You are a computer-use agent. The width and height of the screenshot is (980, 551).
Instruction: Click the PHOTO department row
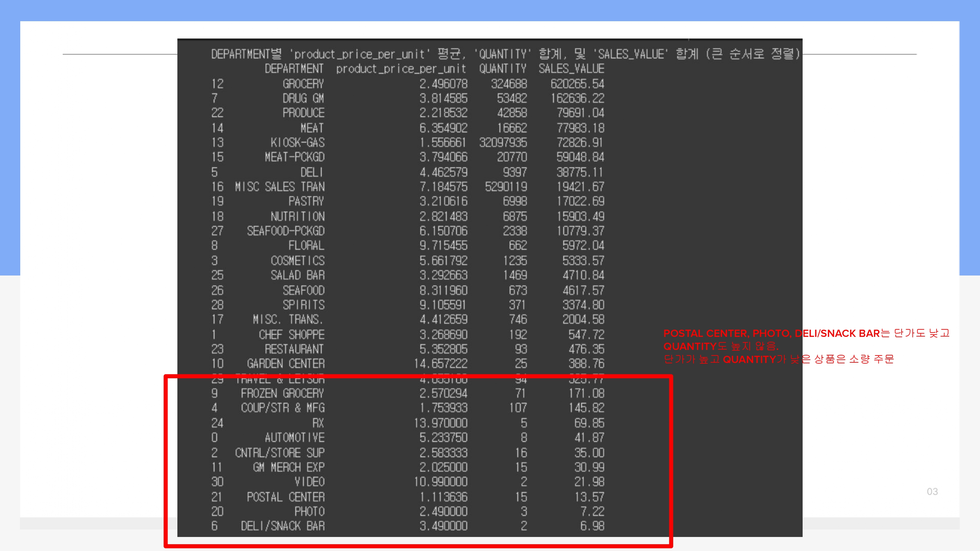309,512
